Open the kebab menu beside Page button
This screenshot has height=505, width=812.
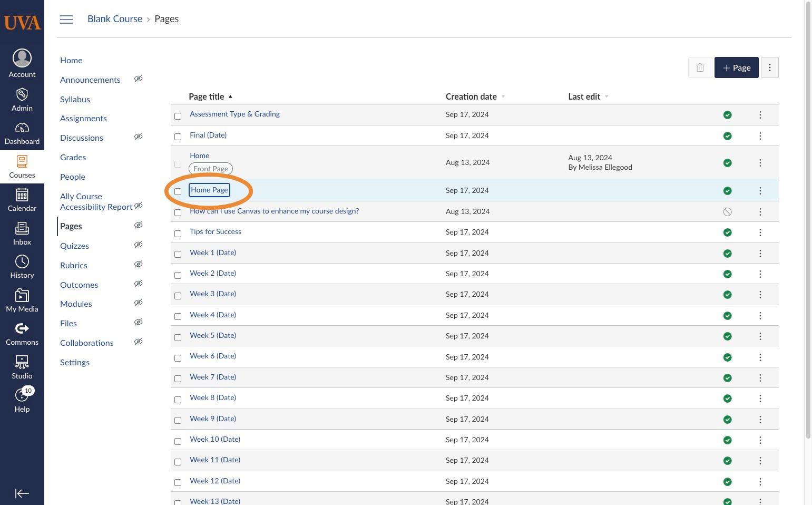770,67
